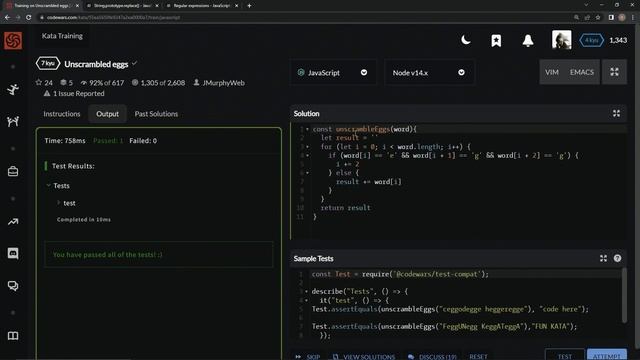Click the 7 kyu kata badge
This screenshot has width=640, height=360.
[x=48, y=64]
